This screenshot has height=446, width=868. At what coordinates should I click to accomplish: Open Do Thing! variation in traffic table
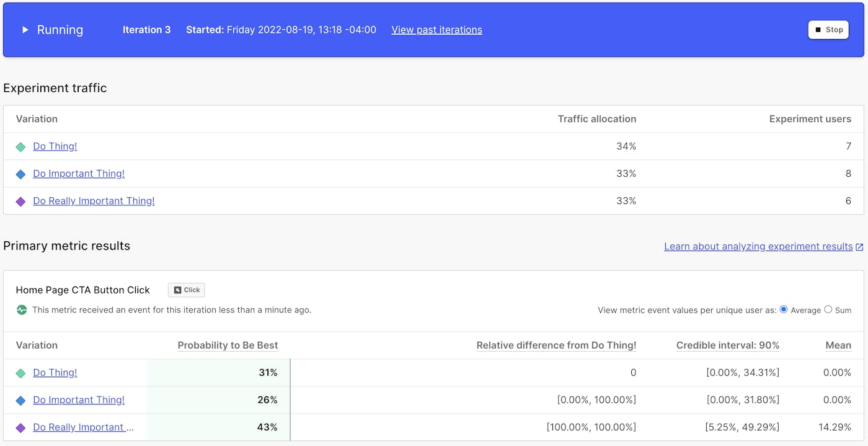pyautogui.click(x=55, y=146)
